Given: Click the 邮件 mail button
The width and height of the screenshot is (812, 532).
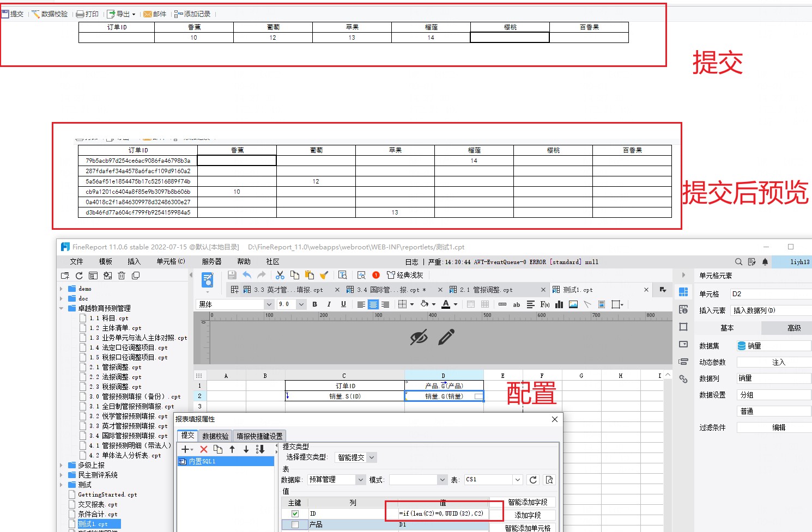Looking at the screenshot, I should click(155, 14).
